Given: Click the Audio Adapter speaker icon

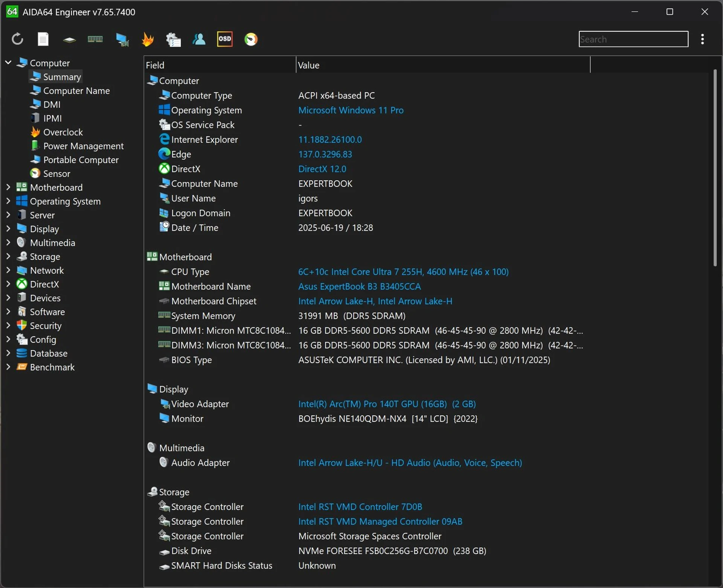Looking at the screenshot, I should [x=163, y=462].
